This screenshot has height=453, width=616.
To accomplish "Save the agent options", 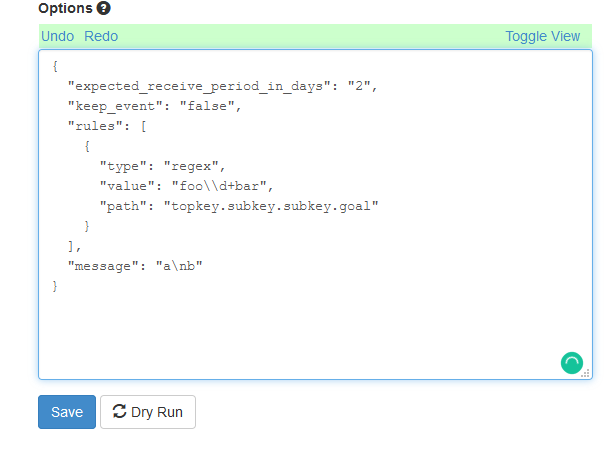I will [x=67, y=412].
